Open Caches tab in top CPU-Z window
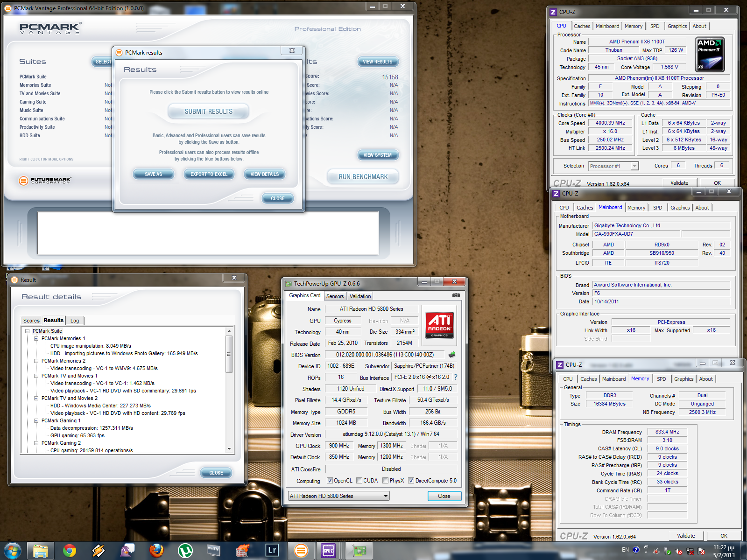Screen dimensions: 747x560 [582, 26]
